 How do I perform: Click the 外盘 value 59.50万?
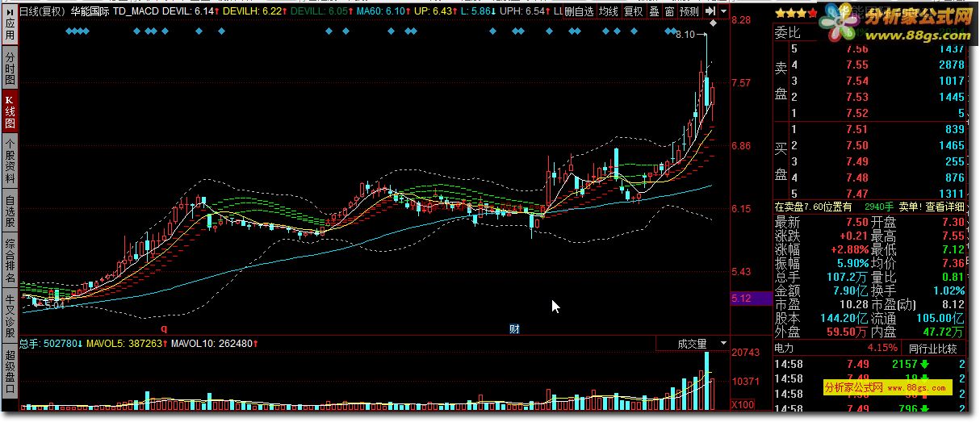[x=848, y=332]
